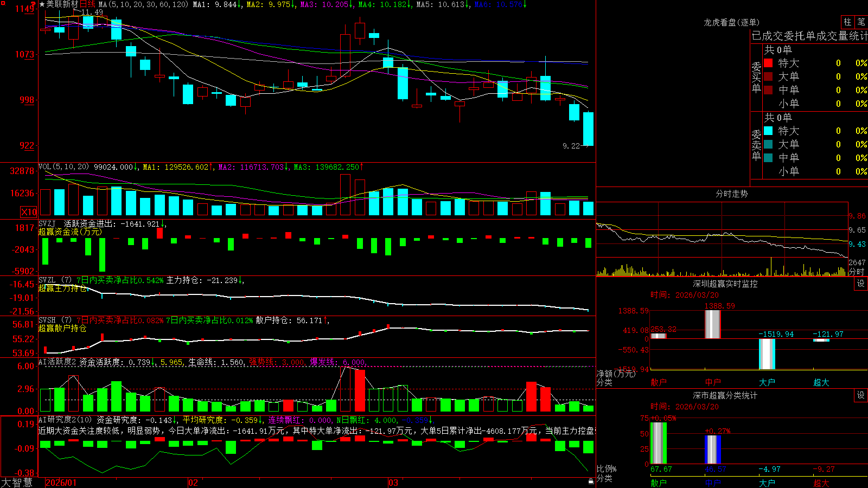Click the dark red 大单 buy order swatch
The height and width of the screenshot is (488, 868).
click(x=768, y=76)
